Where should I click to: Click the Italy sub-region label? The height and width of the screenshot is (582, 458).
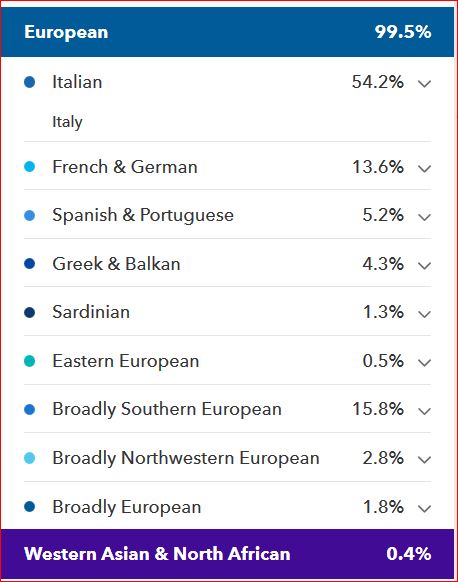pyautogui.click(x=67, y=122)
